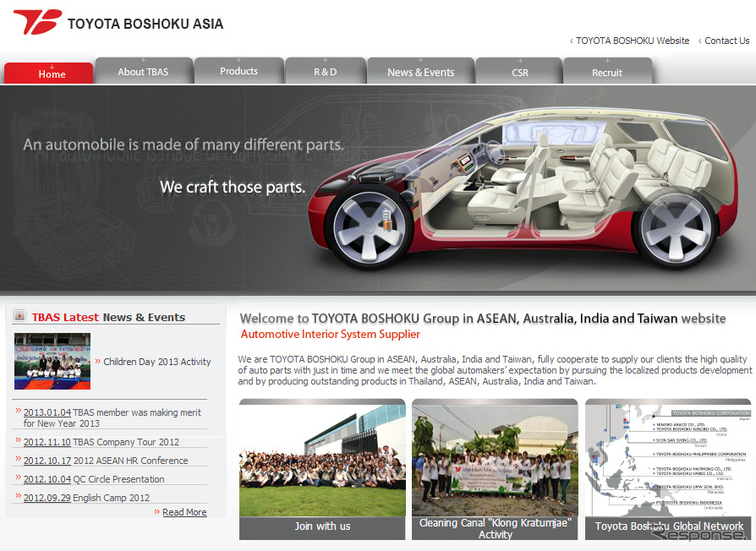Click the Join with us caption
The height and width of the screenshot is (551, 756).
[x=322, y=527]
